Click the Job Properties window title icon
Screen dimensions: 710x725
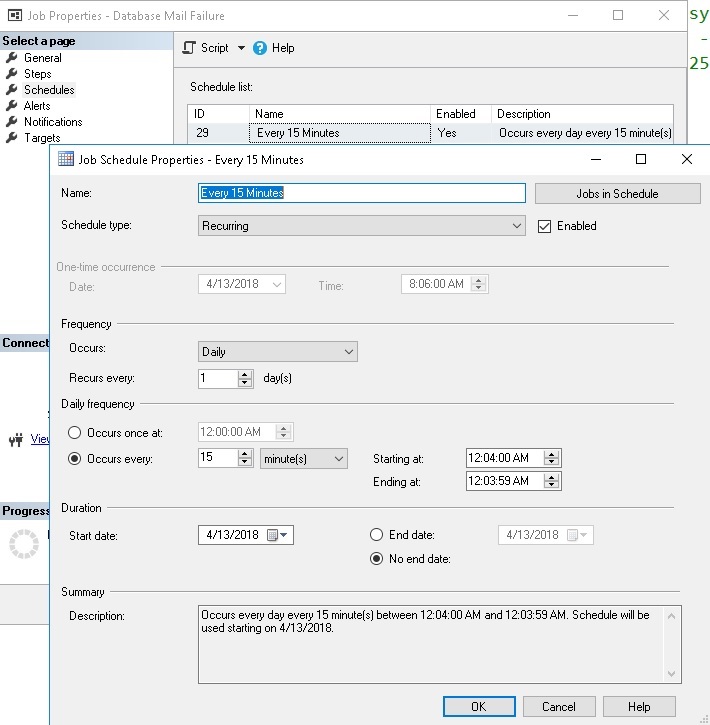click(15, 15)
